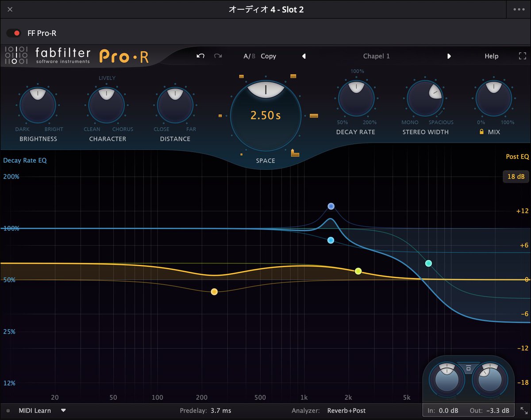This screenshot has width=531, height=420.
Task: Click the Out -3.3 dB value
Action: click(x=497, y=411)
